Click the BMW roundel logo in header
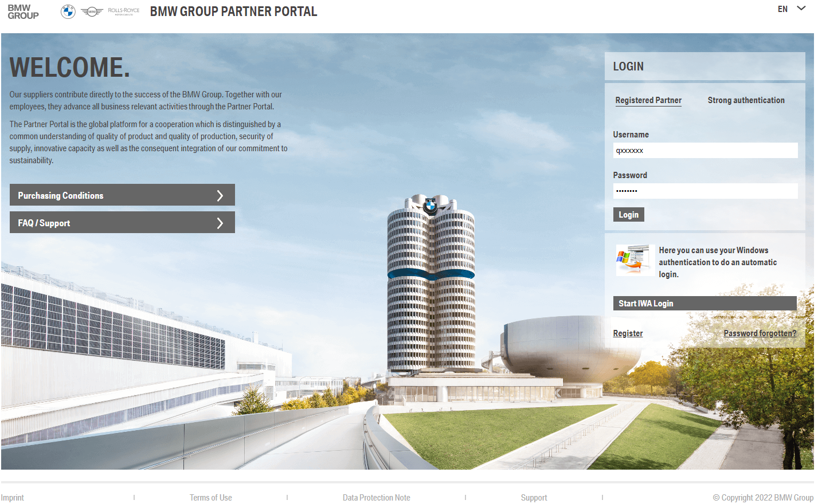Viewport: 818px width, 504px height. tap(68, 11)
